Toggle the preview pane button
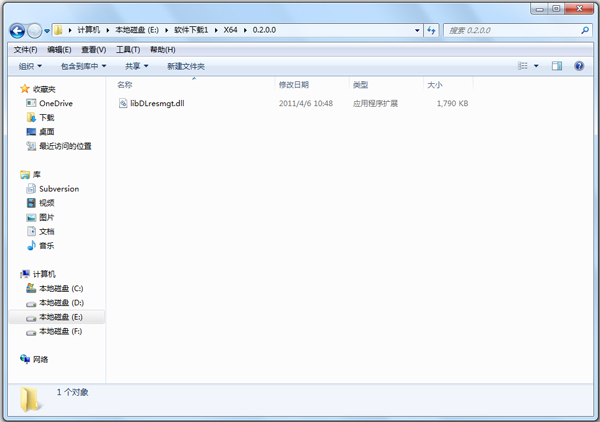This screenshot has height=422, width=600. tap(557, 66)
